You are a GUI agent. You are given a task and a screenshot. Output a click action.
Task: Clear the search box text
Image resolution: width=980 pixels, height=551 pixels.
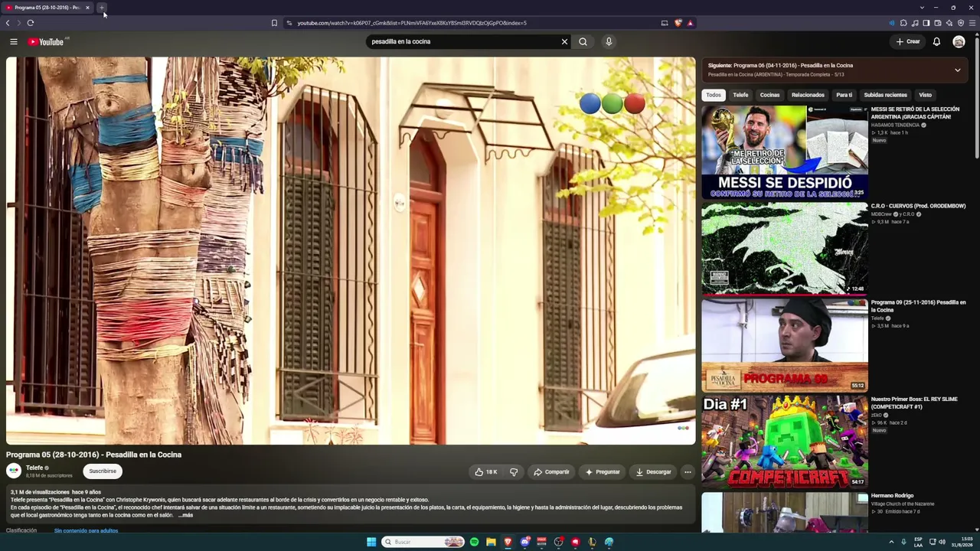pos(564,41)
